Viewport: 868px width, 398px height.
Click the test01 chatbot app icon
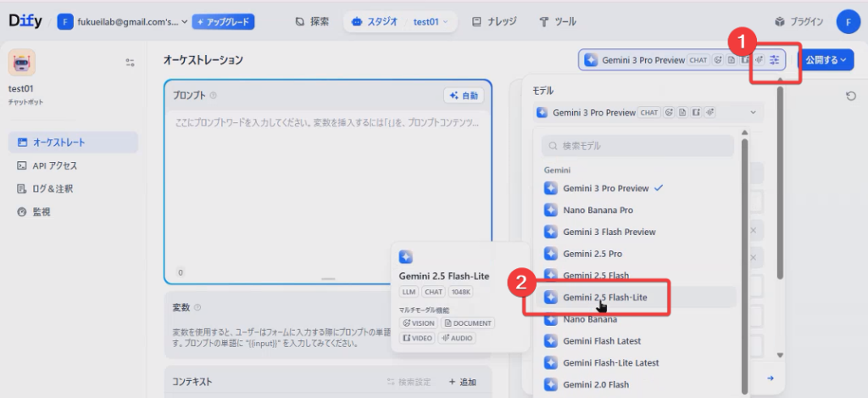22,63
